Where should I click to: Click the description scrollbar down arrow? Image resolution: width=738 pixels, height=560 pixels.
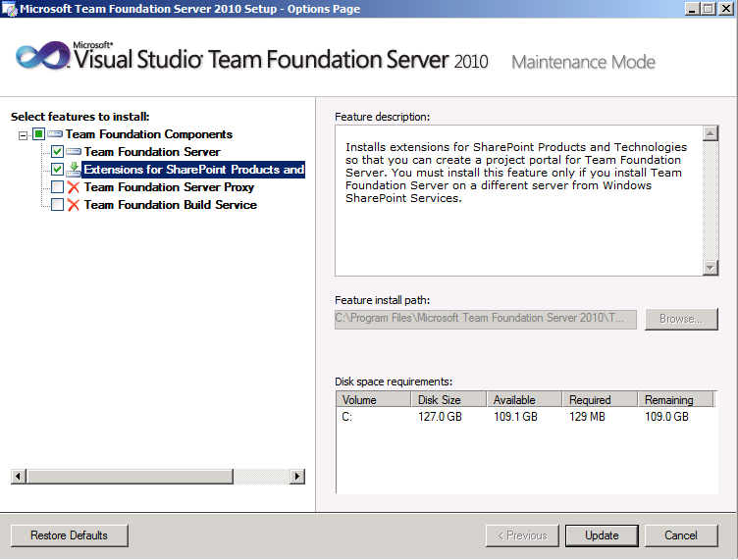click(x=711, y=268)
